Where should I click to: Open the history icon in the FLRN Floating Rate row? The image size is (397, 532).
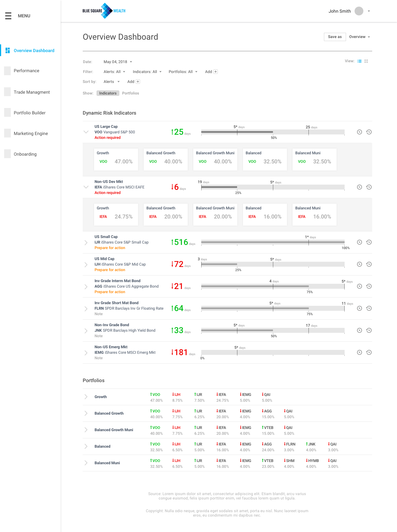click(x=369, y=308)
